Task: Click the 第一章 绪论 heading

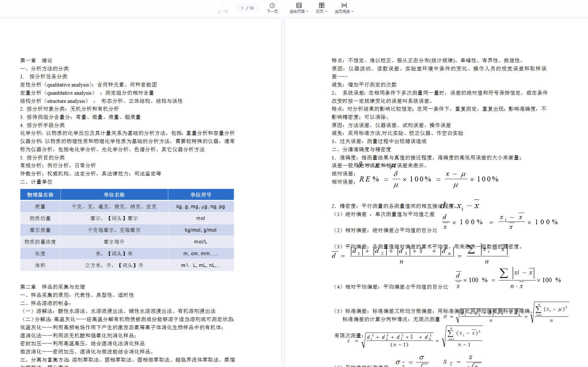Action: pos(36,60)
